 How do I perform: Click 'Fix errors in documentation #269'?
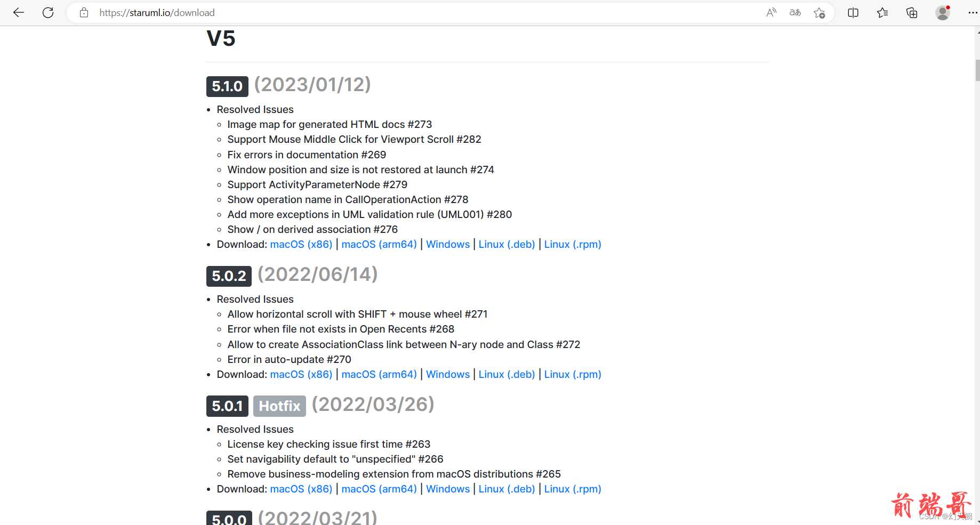[x=307, y=155]
